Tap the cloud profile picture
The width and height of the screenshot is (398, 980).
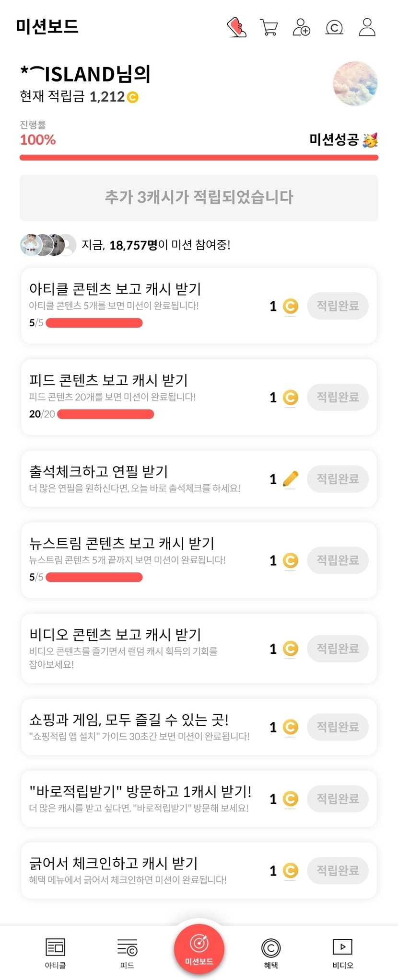(355, 83)
